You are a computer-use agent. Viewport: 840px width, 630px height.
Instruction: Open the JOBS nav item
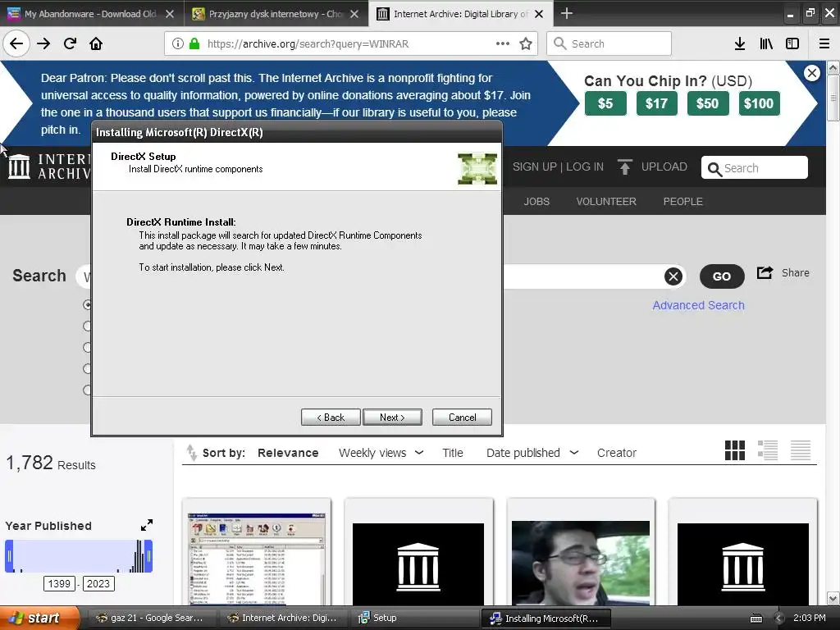(x=536, y=202)
